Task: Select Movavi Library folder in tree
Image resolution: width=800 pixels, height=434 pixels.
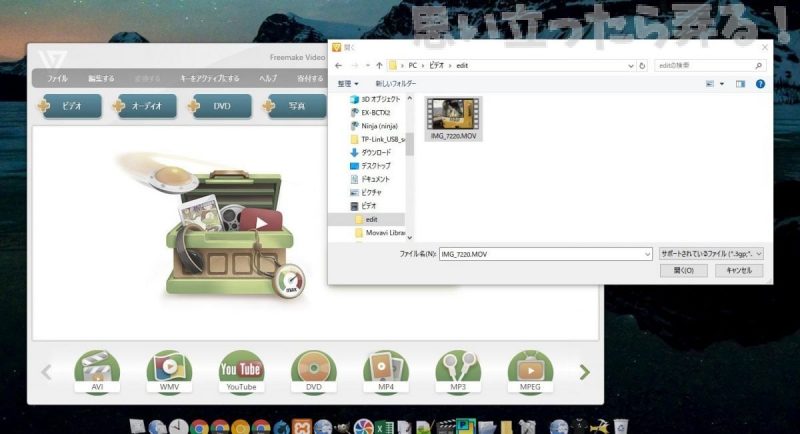Action: click(380, 233)
